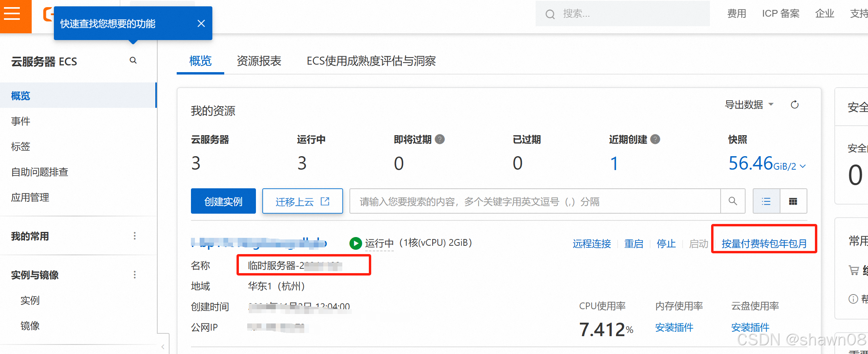Open ICP 备案 menu item
Screen dimensions: 868x354
tap(780, 13)
